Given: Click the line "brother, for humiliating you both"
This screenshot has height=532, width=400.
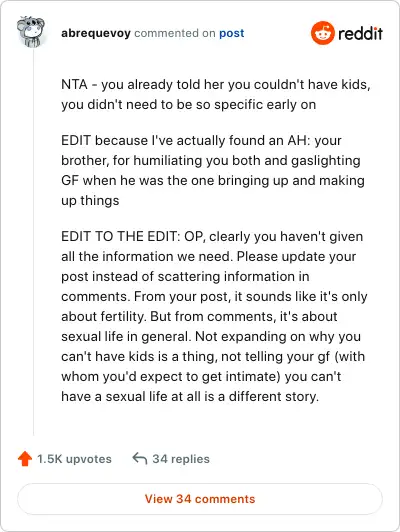Looking at the screenshot, I should (211, 160).
